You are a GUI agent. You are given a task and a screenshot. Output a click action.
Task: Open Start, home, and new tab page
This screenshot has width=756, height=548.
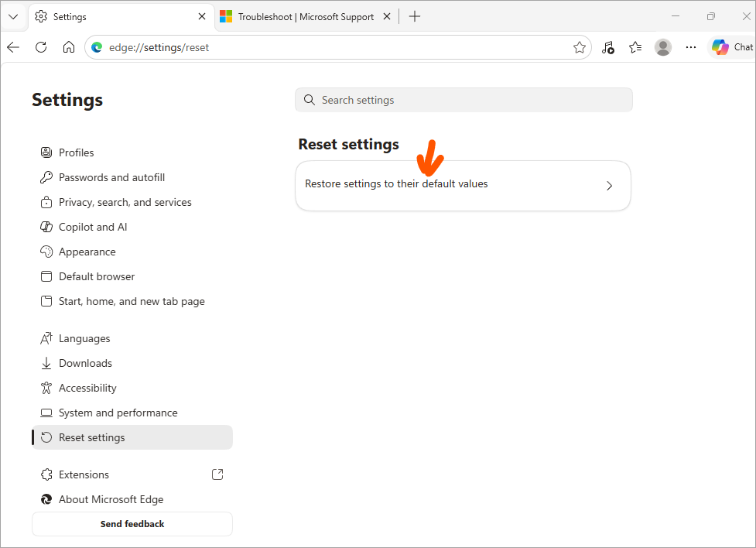point(132,302)
